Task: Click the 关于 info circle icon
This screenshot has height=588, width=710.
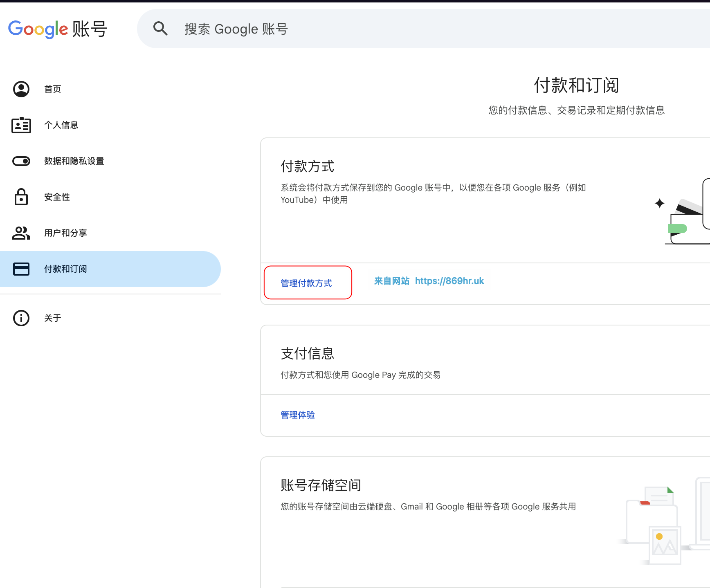Action: (21, 318)
